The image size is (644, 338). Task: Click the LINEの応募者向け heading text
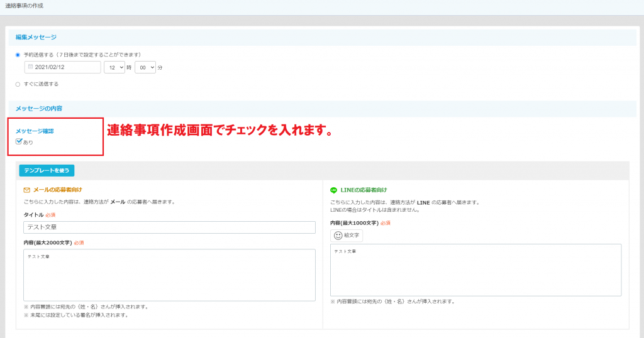pyautogui.click(x=364, y=189)
